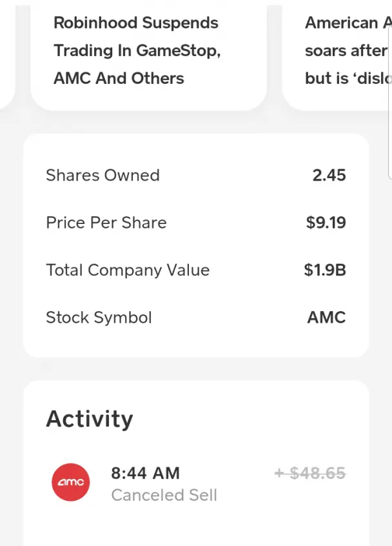Tap the red AMC logo icon
The height and width of the screenshot is (546, 392).
pos(71,482)
